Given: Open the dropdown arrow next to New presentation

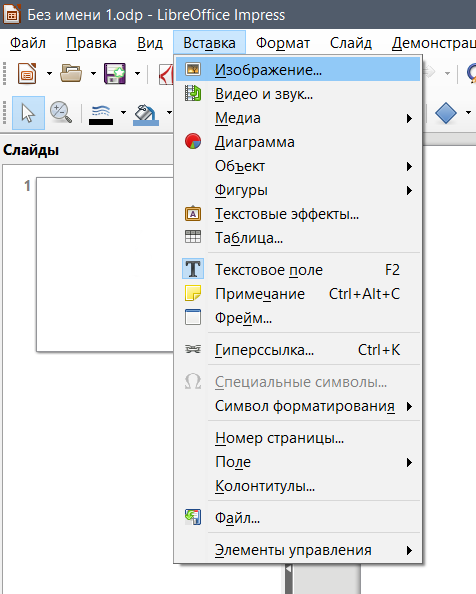Looking at the screenshot, I should click(x=49, y=73).
